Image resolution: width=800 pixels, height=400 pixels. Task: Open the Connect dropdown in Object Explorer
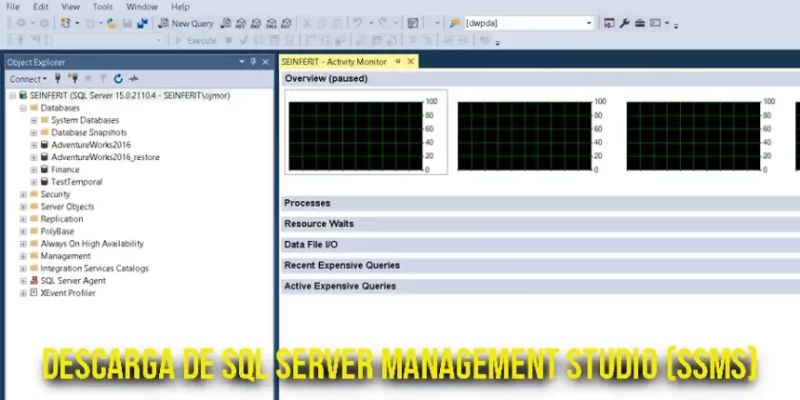point(28,79)
